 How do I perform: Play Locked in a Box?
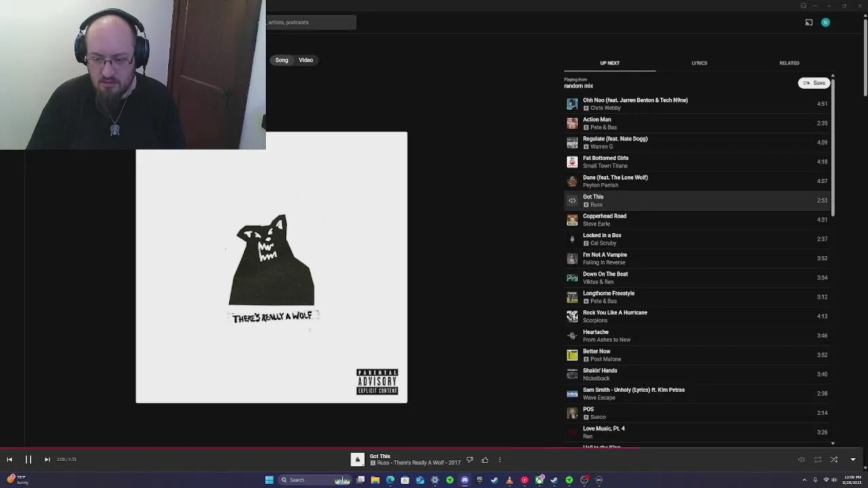coord(697,239)
